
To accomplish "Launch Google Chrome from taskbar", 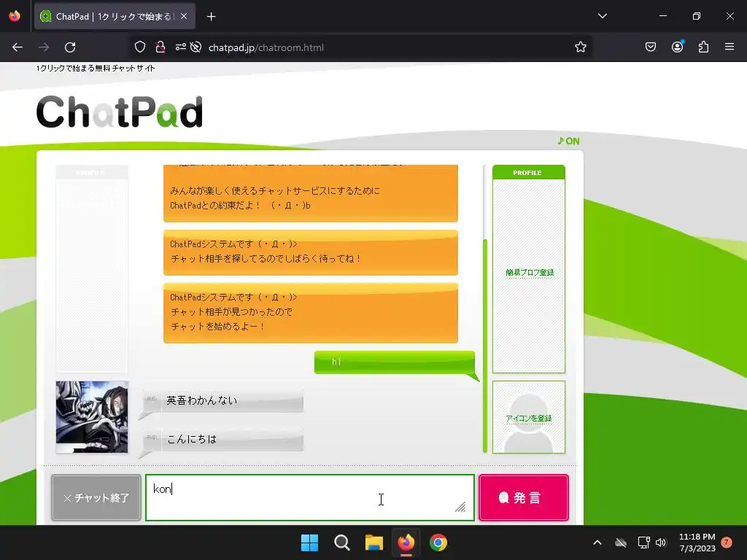I will click(x=438, y=542).
